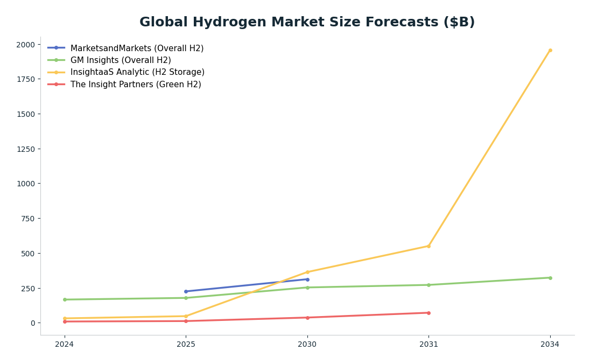590x364 pixels.
Task: Select InsightaaS Analytic (H2 Storage) legend label
Action: (137, 72)
